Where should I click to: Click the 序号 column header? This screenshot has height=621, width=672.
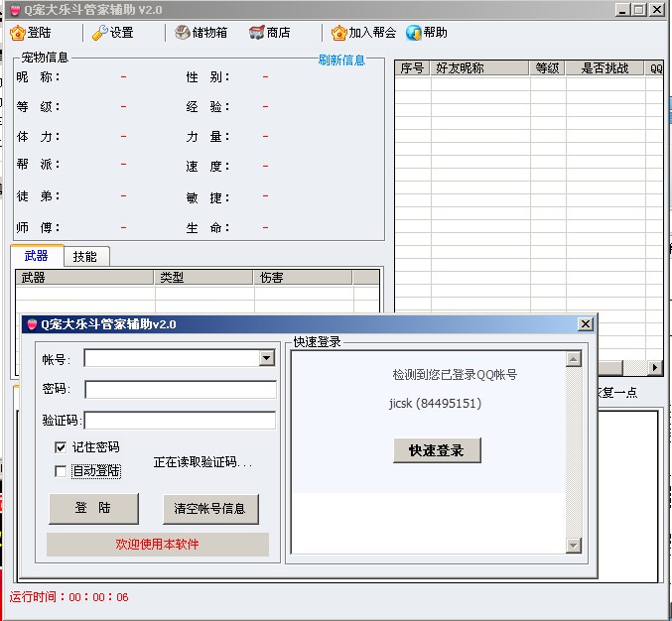coord(412,68)
